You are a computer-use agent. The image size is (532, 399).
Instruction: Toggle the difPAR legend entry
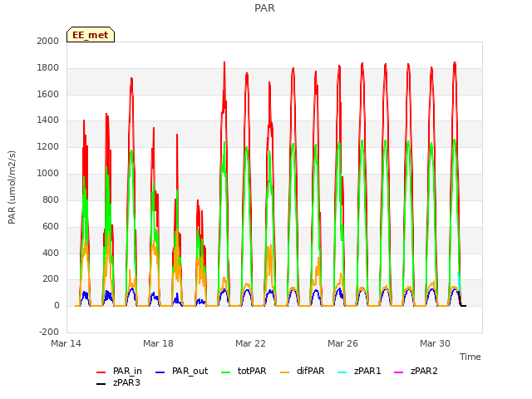pos(303,372)
